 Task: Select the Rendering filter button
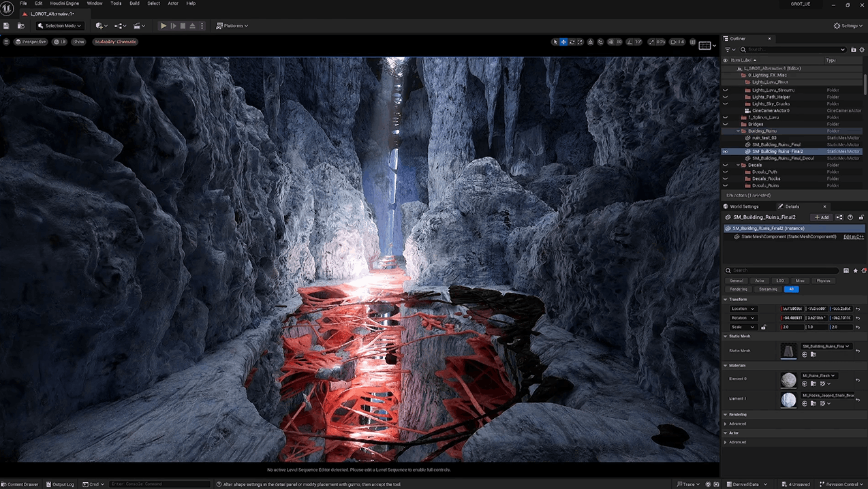(x=739, y=289)
